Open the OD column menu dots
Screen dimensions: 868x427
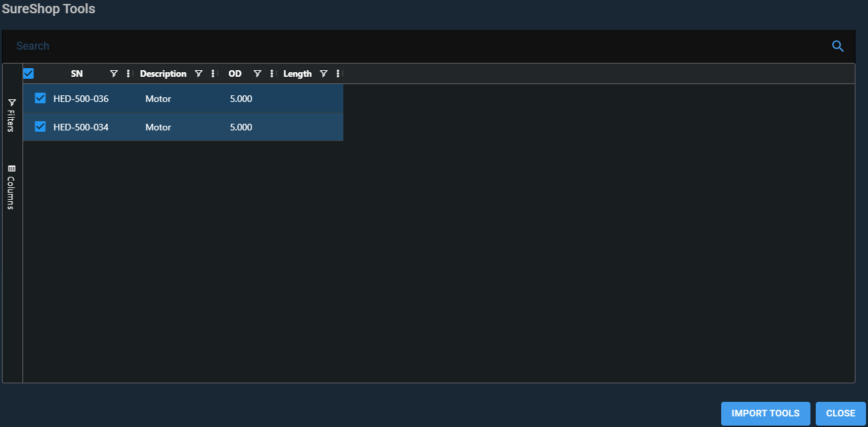tap(272, 73)
